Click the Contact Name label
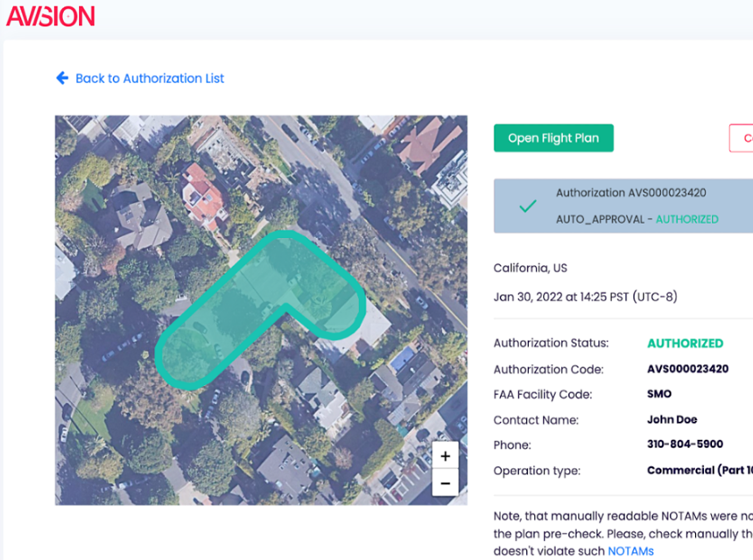753x560 pixels. tap(536, 420)
